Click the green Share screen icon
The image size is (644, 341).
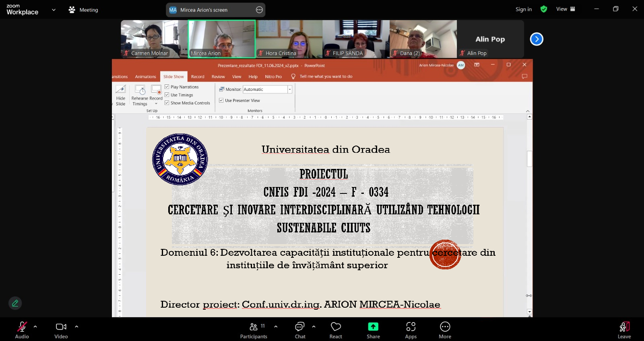(373, 327)
